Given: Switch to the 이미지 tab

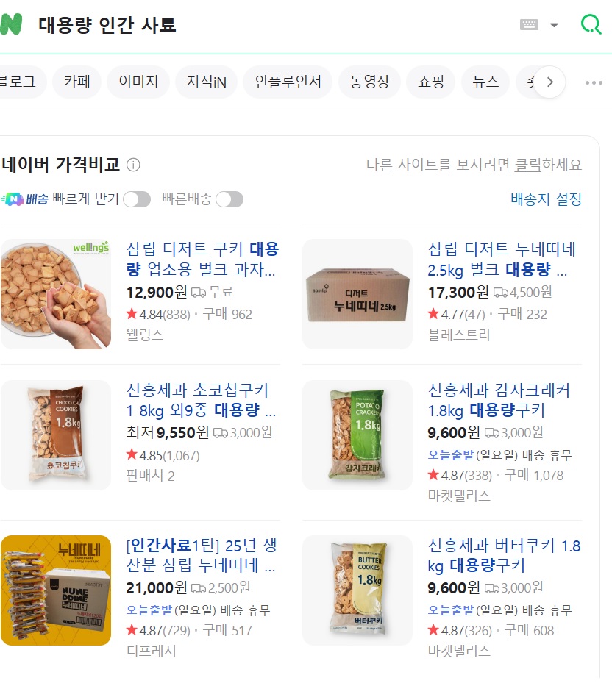Looking at the screenshot, I should (138, 82).
